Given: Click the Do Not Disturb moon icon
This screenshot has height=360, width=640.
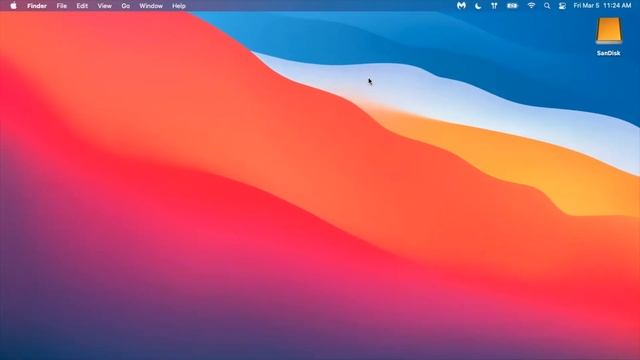Looking at the screenshot, I should tap(478, 6).
